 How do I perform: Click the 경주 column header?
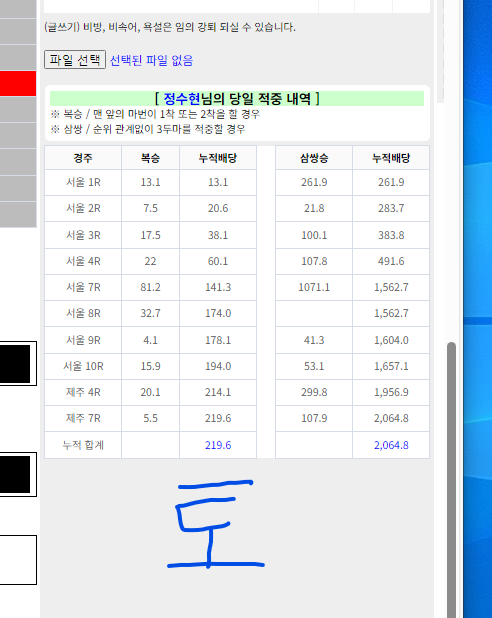(83, 158)
